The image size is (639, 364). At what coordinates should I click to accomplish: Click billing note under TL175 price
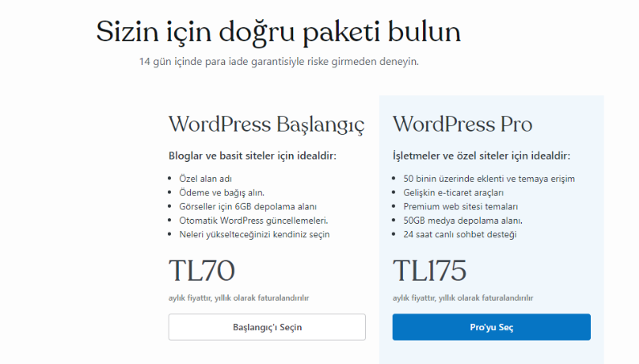coord(463,297)
